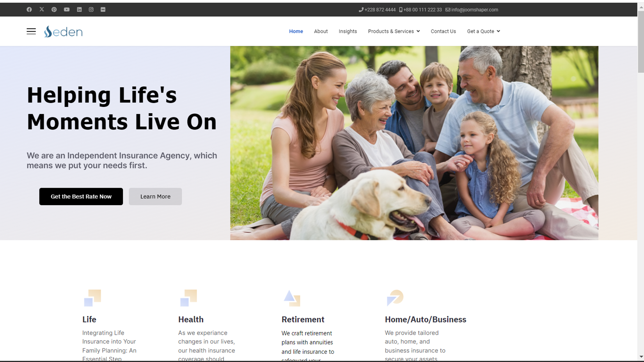Open the About page from navigation
Screen dimensions: 644x362
(x=321, y=31)
